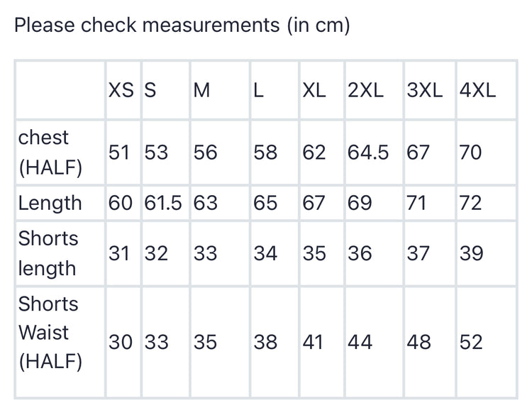This screenshot has height=405, width=532.
Task: Select the 2XL column header
Action: 366,90
